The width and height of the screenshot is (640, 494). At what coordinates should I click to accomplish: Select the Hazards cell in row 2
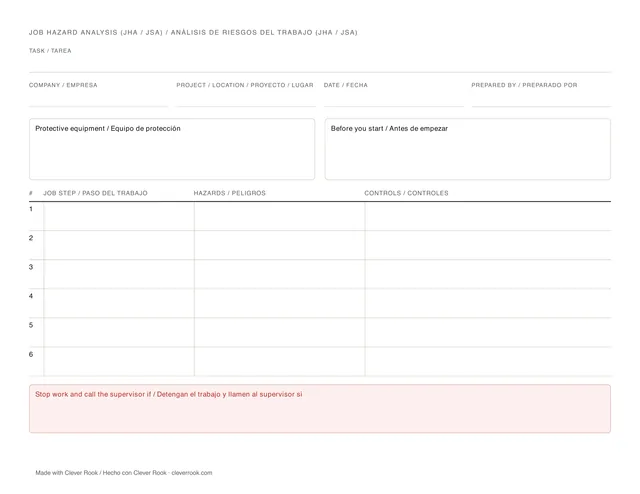[280, 245]
